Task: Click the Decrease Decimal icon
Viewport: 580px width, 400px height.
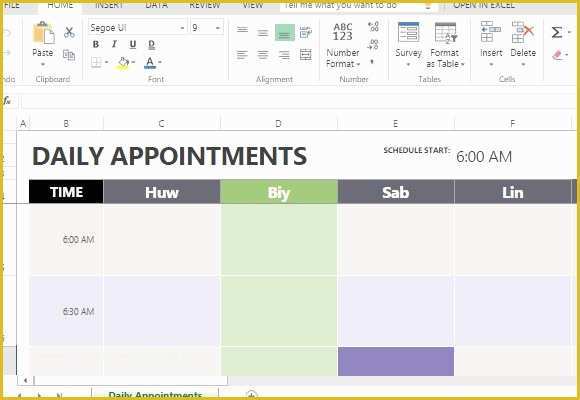Action: (373, 44)
